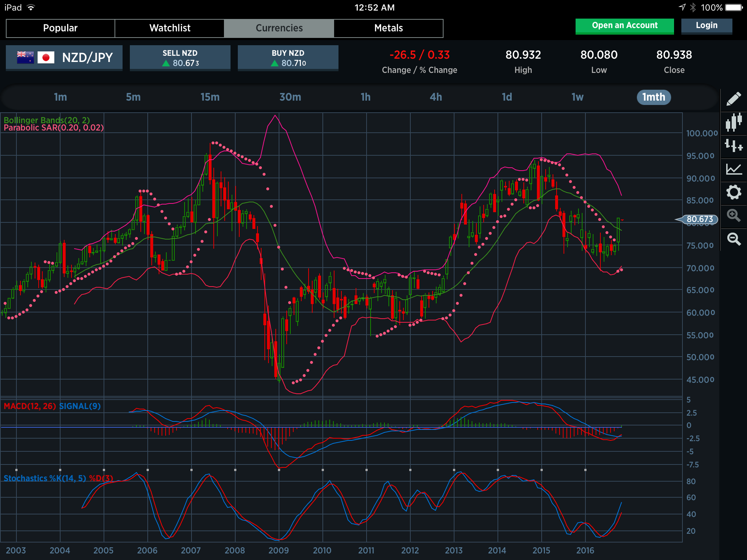Select the 4h timeframe
The width and height of the screenshot is (747, 560).
(436, 97)
